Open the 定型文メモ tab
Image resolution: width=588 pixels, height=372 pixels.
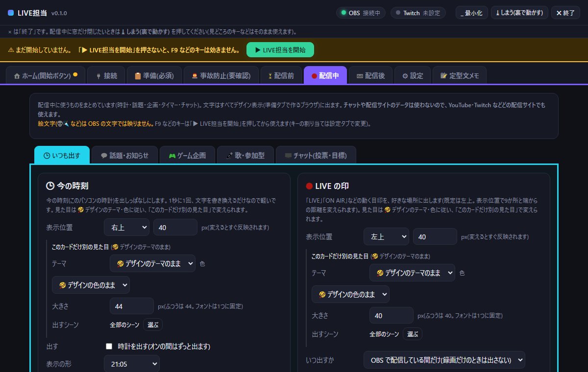(x=460, y=76)
